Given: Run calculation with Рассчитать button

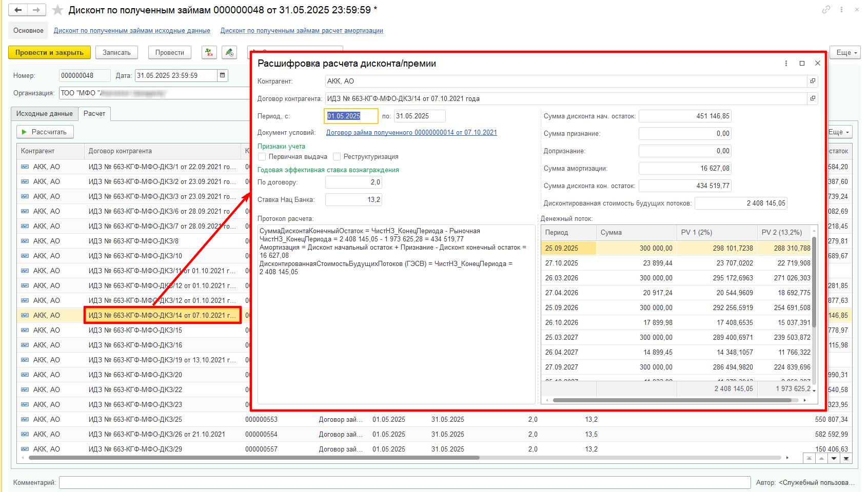Looking at the screenshot, I should click(45, 132).
